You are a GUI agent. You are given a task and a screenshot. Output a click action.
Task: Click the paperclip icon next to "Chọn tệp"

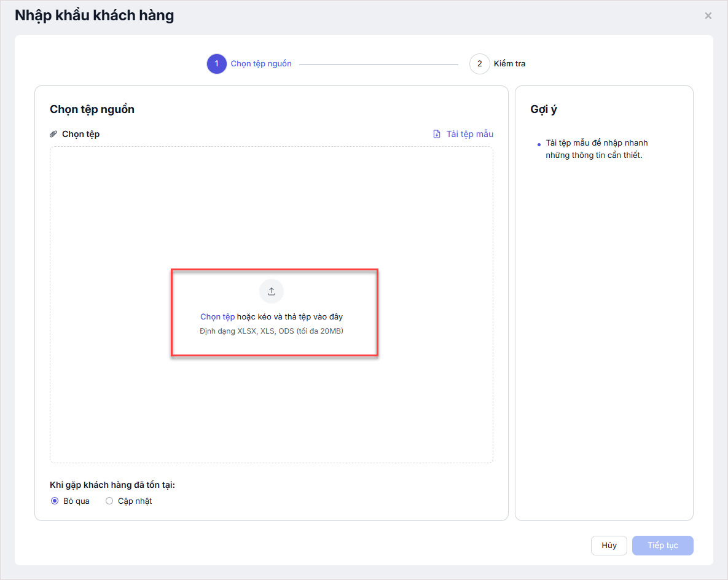click(x=54, y=134)
